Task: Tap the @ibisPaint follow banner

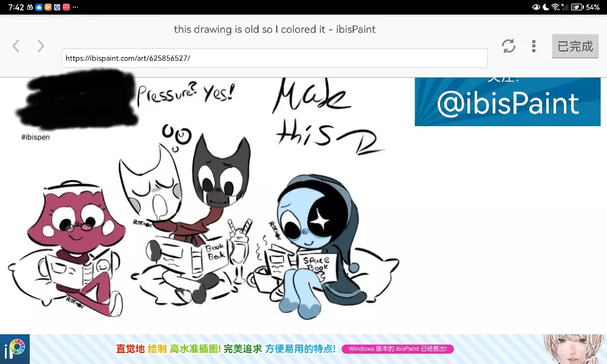Action: (x=507, y=102)
